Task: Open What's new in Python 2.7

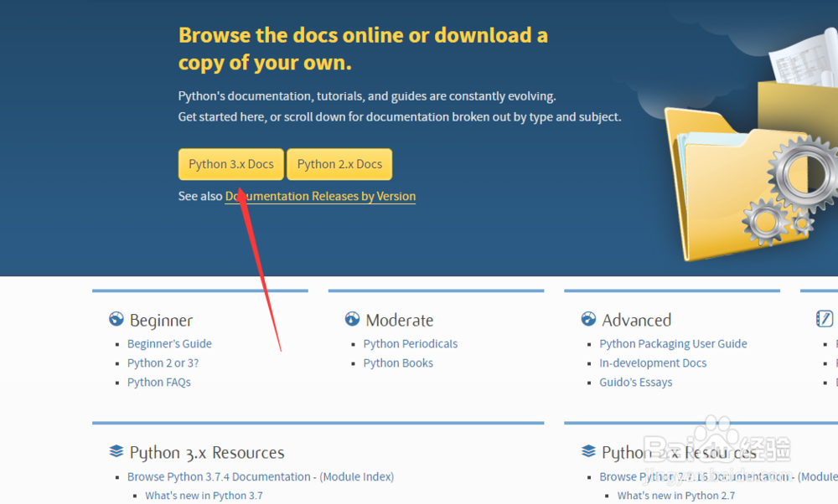Action: [676, 496]
